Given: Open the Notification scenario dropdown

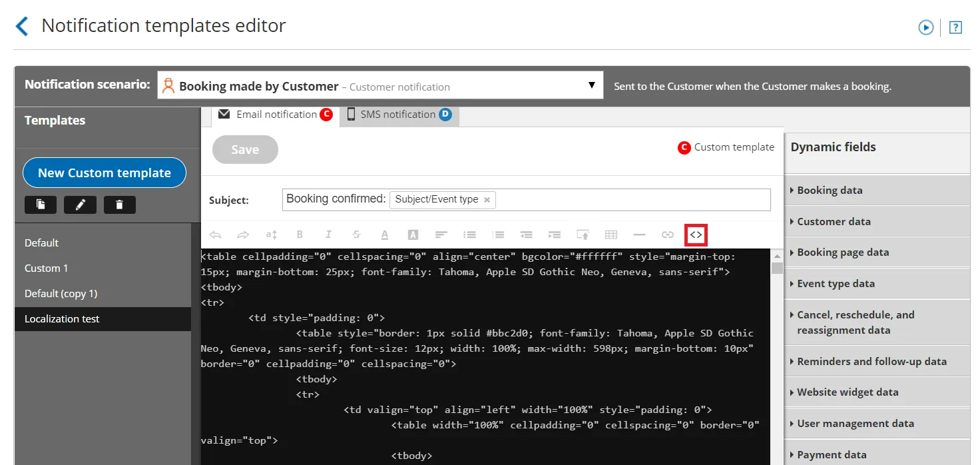Looking at the screenshot, I should (x=380, y=86).
